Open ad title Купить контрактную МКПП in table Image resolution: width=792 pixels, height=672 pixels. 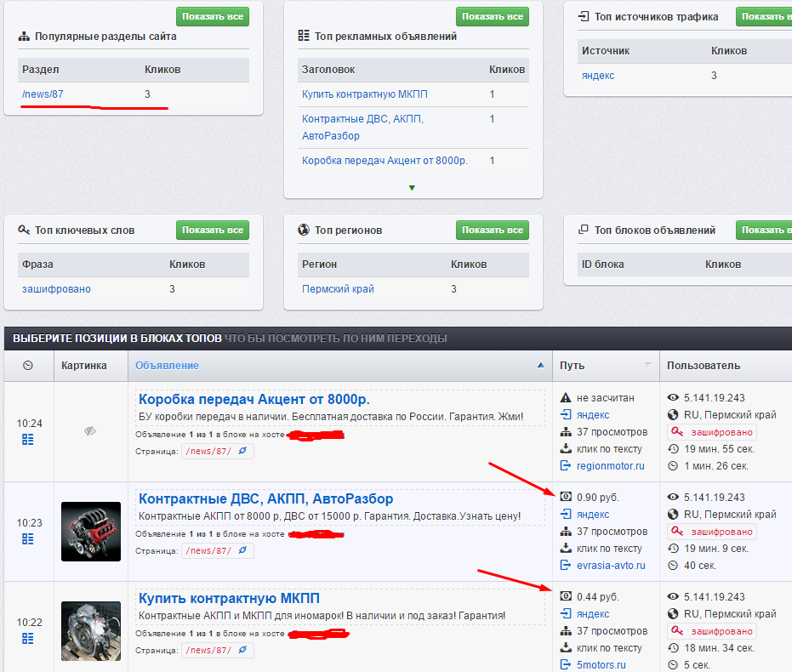point(229,598)
